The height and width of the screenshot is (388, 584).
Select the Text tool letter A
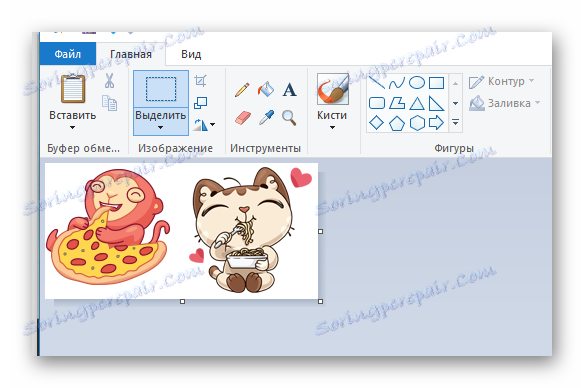pyautogui.click(x=289, y=90)
